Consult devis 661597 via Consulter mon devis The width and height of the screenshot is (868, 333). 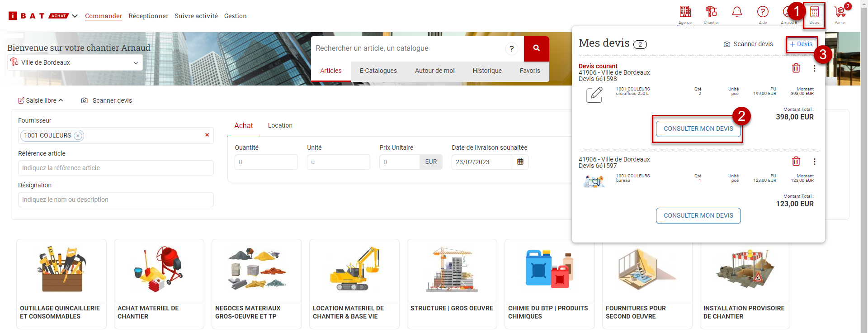click(698, 216)
